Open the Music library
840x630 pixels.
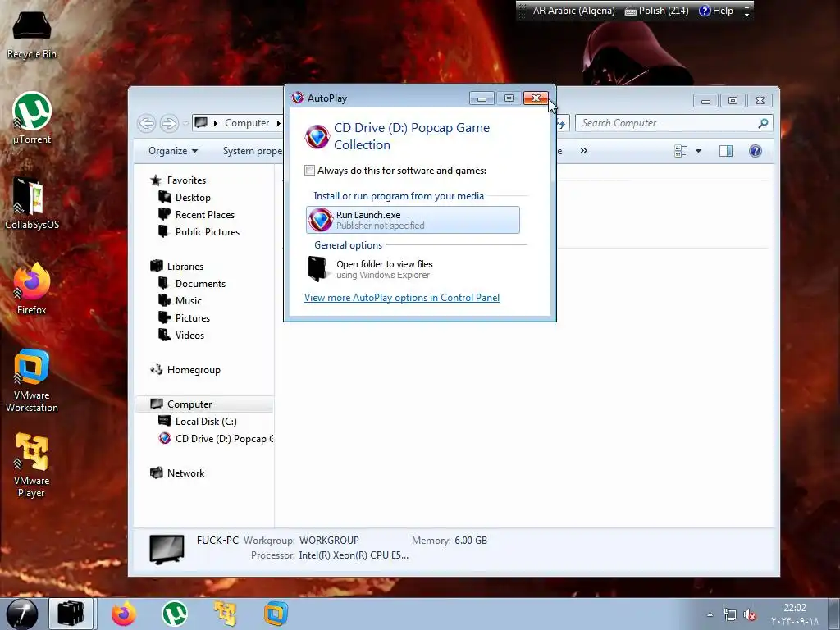pos(188,300)
